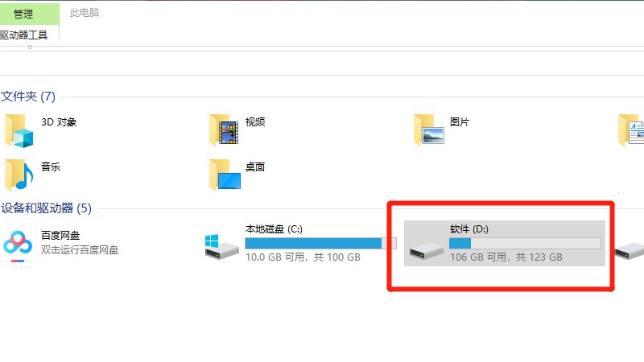
Task: Click the 软件 (D:) drive icon
Action: 427,250
